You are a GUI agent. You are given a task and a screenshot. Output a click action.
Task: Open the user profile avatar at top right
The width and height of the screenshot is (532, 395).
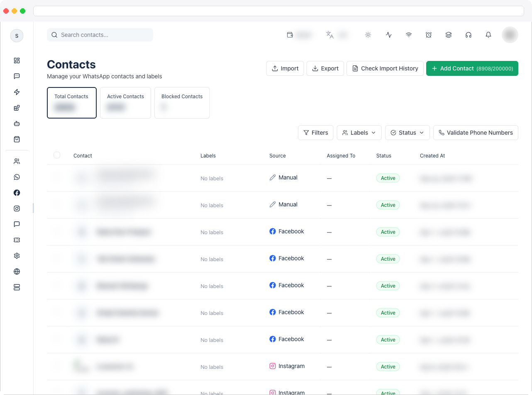click(x=510, y=35)
